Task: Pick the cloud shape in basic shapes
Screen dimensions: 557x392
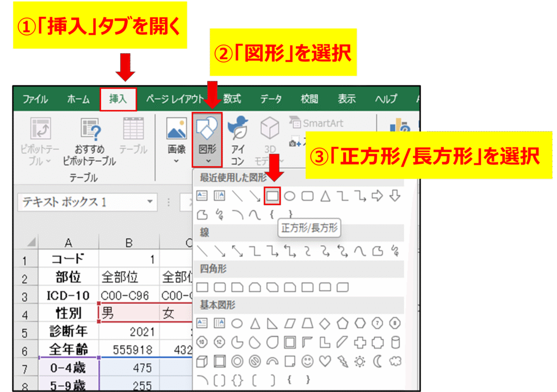Action: pyautogui.click(x=395, y=360)
